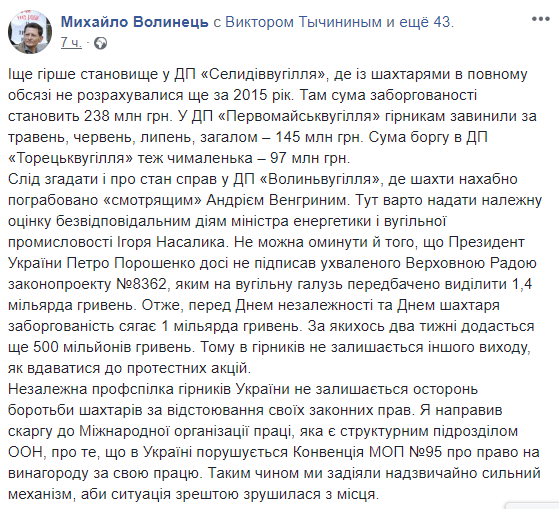The image size is (559, 509).
Task: Open the Михайло Волинець author name link
Action: click(x=134, y=22)
